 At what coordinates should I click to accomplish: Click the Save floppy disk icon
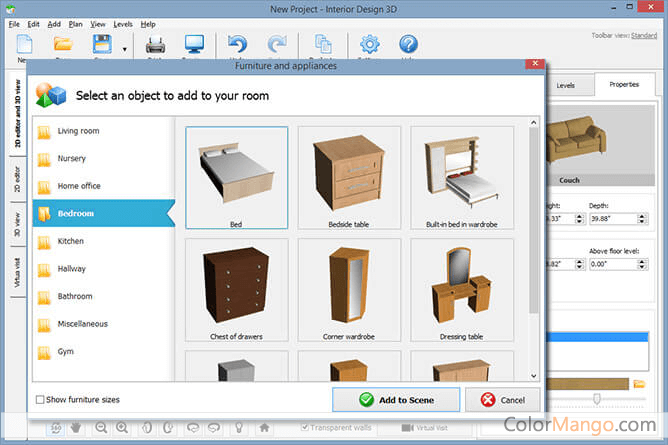pos(102,45)
